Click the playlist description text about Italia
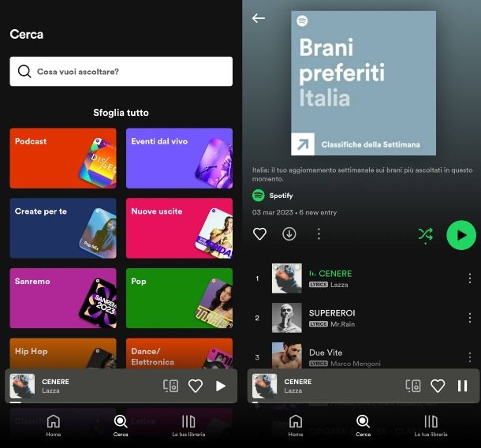The image size is (481, 448). [362, 174]
